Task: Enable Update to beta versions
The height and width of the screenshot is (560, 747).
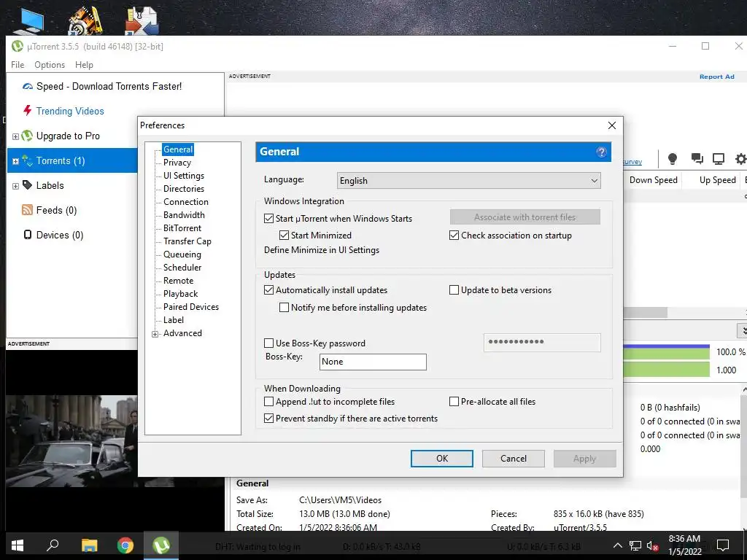Action: 454,290
